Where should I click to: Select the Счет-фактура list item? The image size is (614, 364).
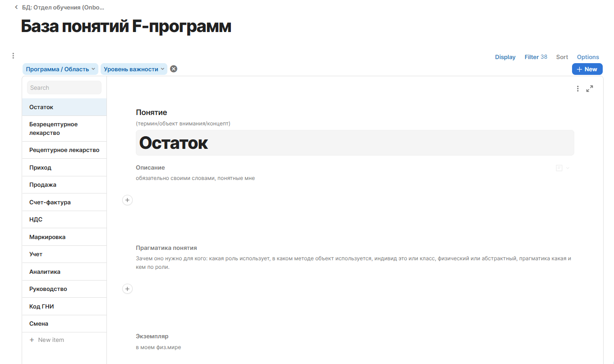[x=50, y=202]
